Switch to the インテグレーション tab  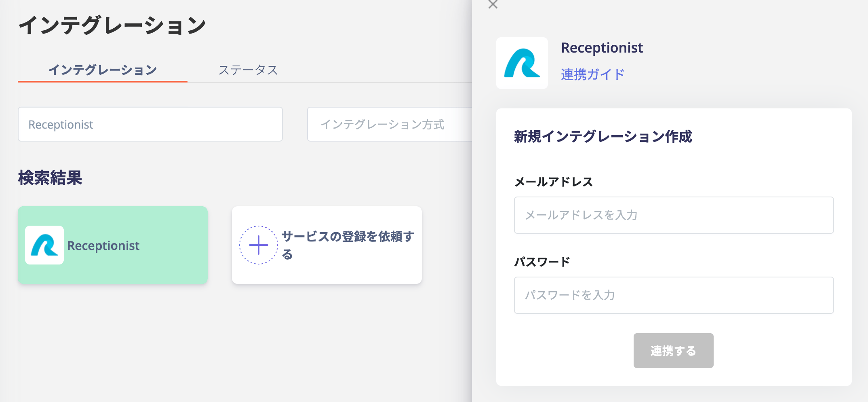(x=103, y=70)
